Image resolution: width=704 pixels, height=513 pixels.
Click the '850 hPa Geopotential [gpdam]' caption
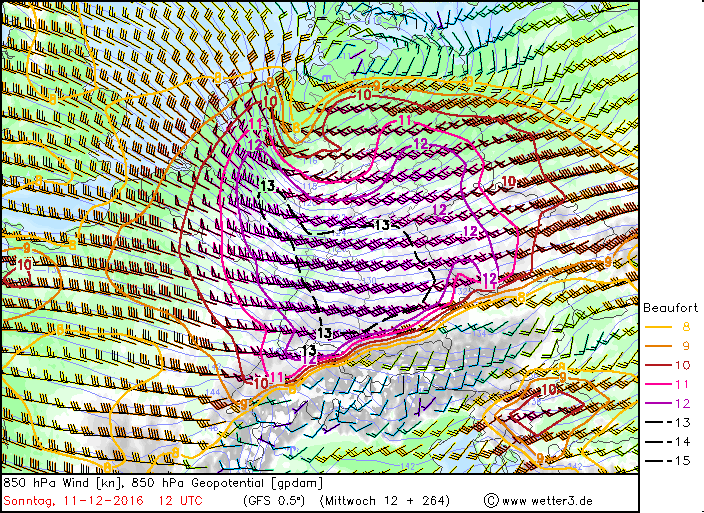[x=227, y=483]
